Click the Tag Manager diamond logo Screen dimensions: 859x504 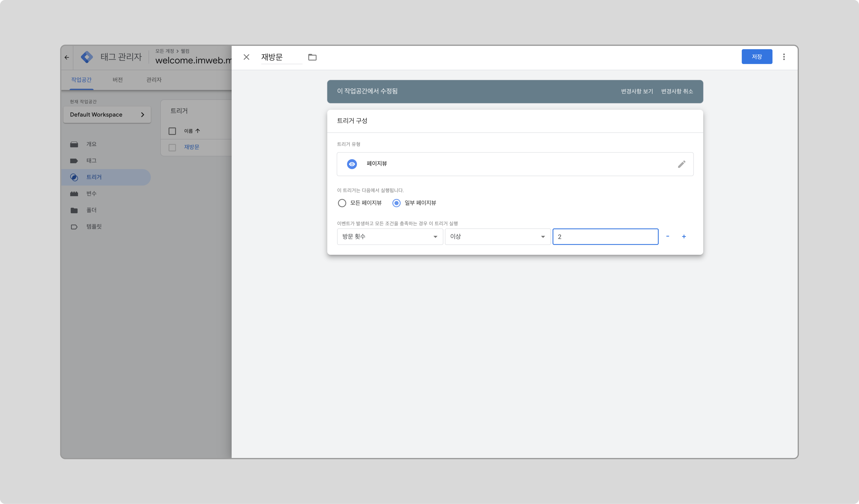[x=87, y=57]
